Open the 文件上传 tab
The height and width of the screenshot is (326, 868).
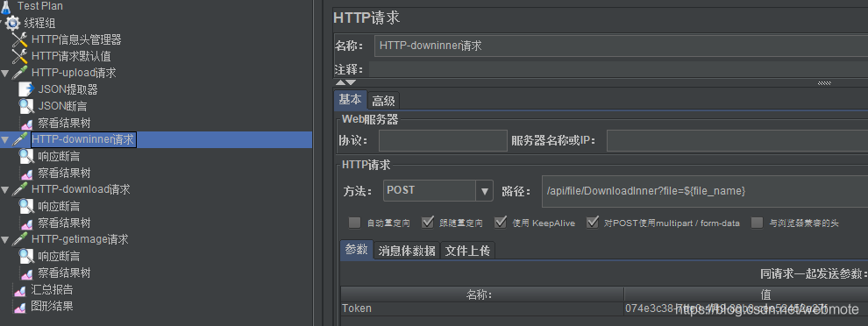[x=468, y=251]
